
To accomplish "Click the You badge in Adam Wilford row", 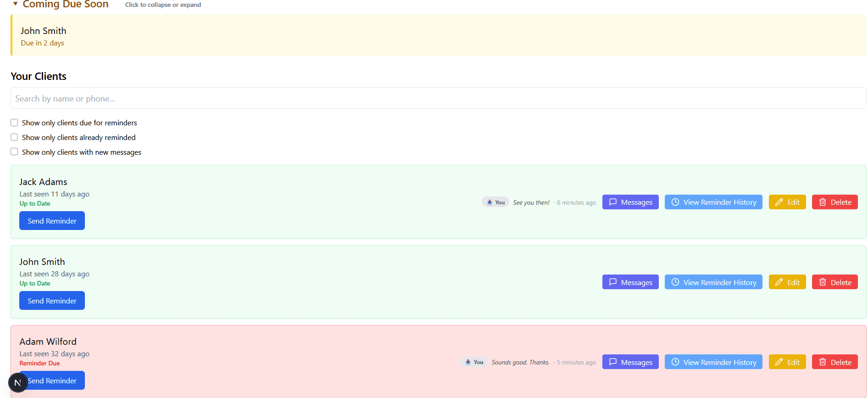I will pos(474,362).
